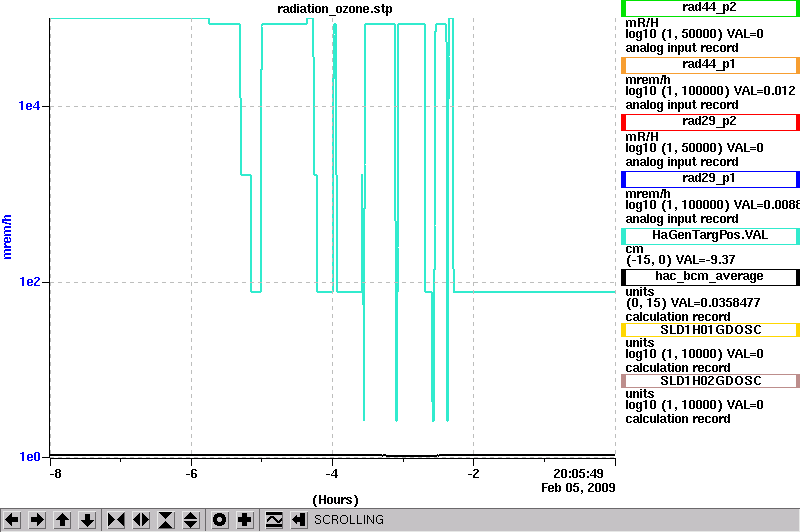Select the SLD1H01GDOSC legend entry

click(x=710, y=330)
